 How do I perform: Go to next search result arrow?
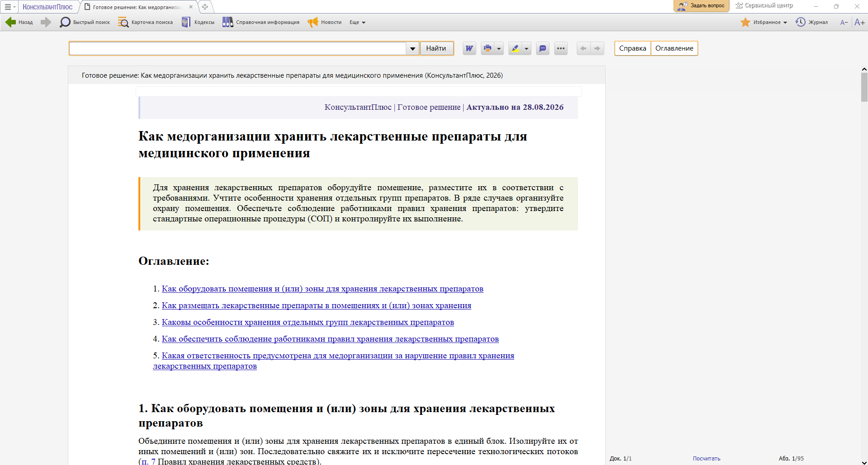pos(597,48)
